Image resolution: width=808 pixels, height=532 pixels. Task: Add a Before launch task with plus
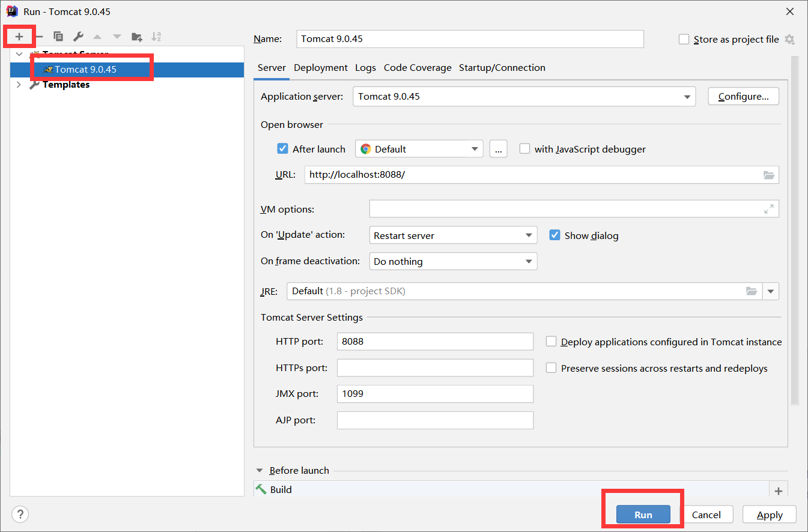[x=779, y=491]
